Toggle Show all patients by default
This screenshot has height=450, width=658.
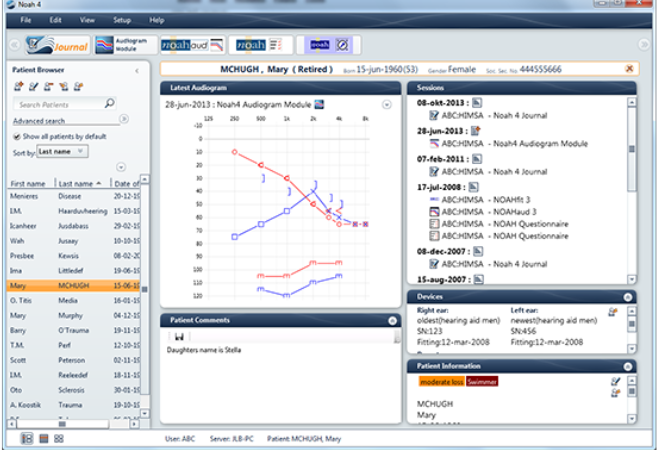(x=17, y=136)
